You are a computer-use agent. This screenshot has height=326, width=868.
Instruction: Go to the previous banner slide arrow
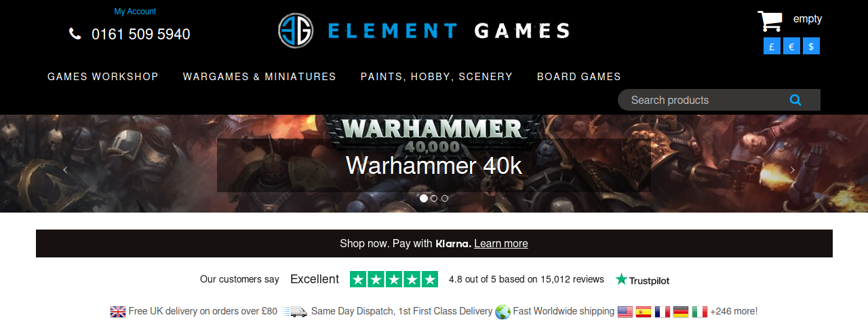(65, 170)
